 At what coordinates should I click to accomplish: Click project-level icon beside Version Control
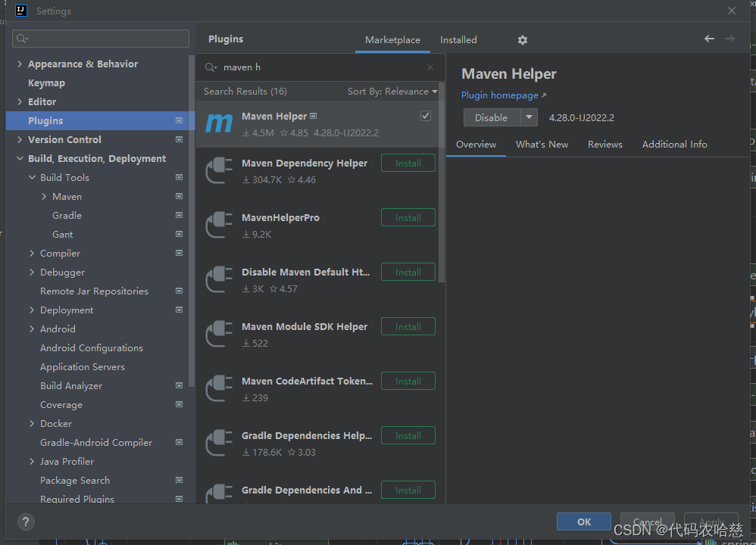[x=179, y=139]
